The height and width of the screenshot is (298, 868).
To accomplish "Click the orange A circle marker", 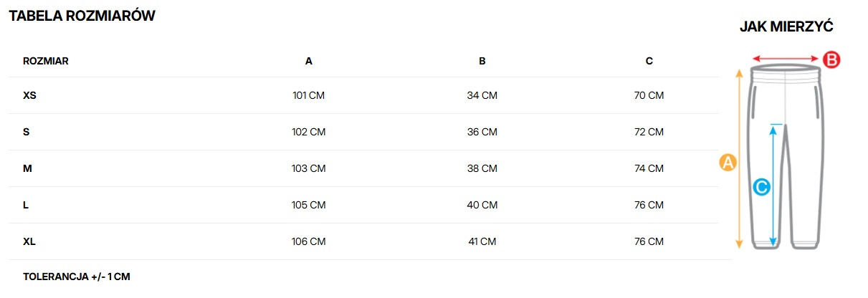I will (728, 162).
